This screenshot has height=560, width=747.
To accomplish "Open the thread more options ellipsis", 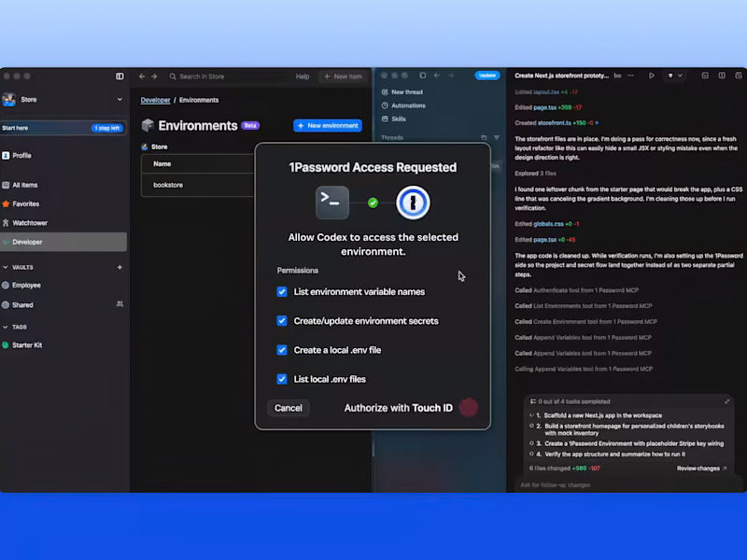I will point(631,76).
